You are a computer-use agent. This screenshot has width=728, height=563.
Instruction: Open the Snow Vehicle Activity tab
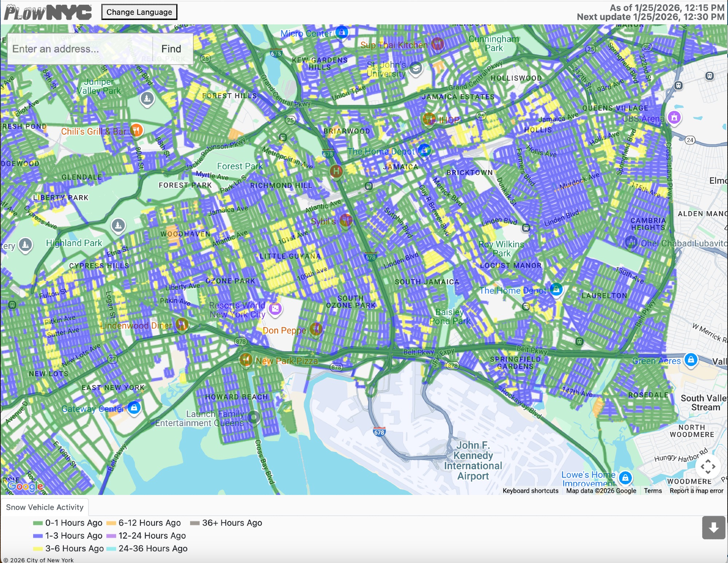tap(45, 507)
